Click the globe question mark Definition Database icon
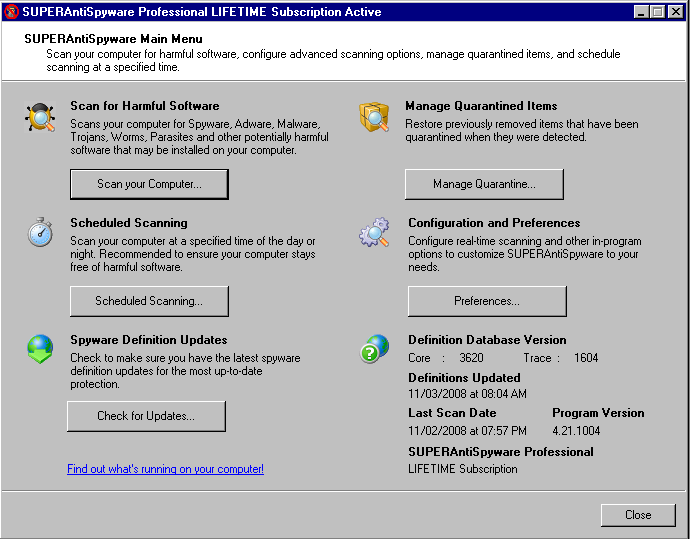Image resolution: width=690 pixels, height=539 pixels. (374, 349)
